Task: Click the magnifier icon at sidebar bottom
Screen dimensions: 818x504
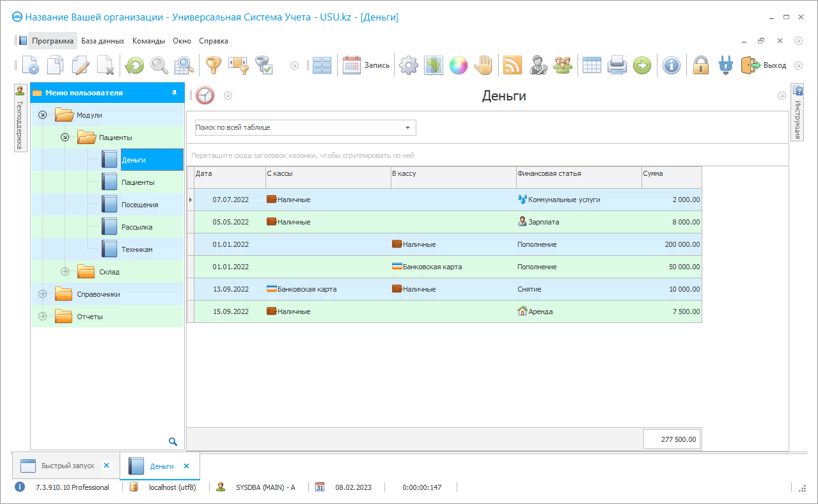Action: tap(173, 441)
